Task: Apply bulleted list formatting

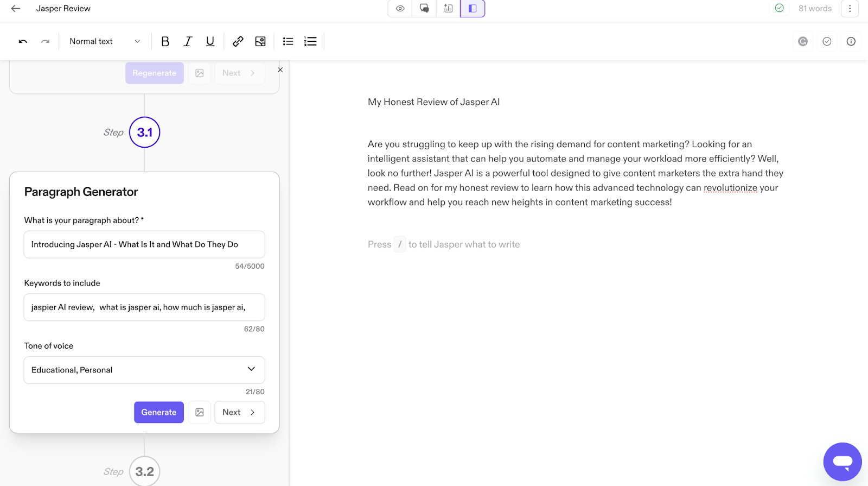Action: pyautogui.click(x=288, y=41)
